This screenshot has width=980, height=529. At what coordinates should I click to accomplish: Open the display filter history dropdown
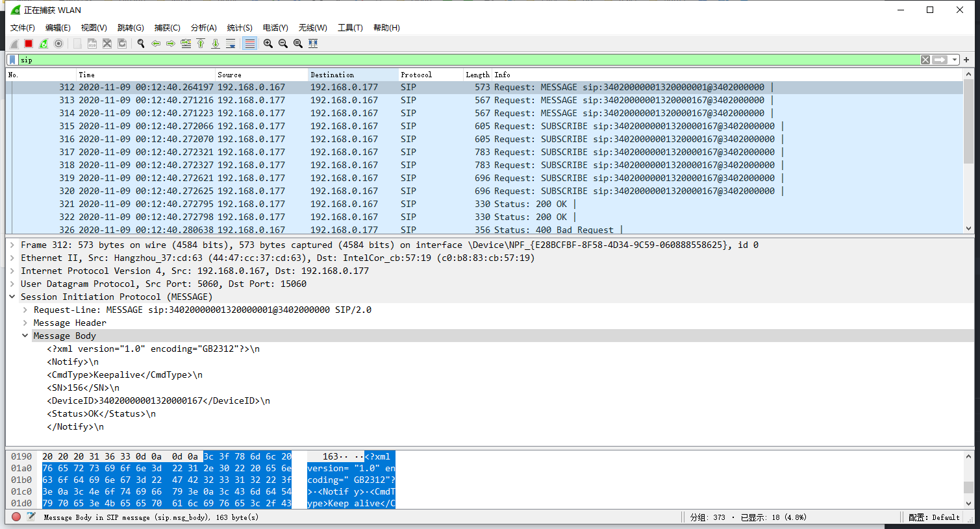click(954, 60)
